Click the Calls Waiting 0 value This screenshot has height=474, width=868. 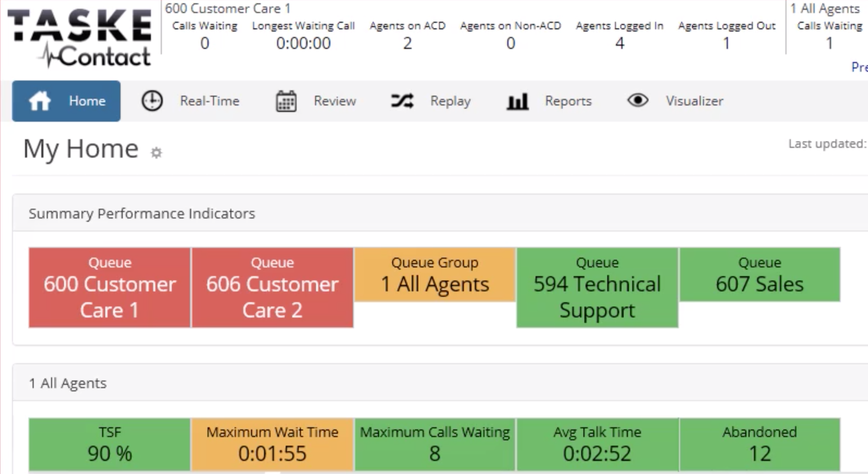point(205,43)
